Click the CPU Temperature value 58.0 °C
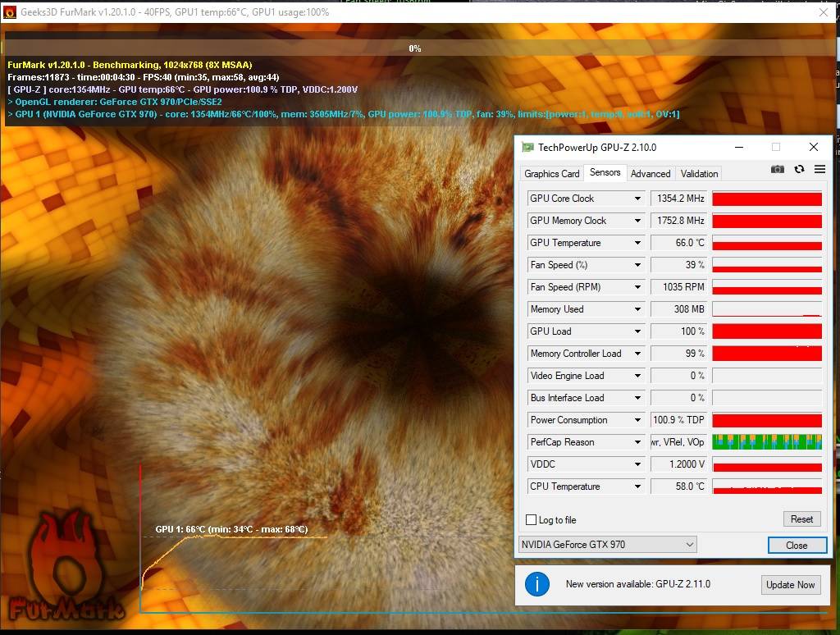The image size is (840, 635). 678,487
